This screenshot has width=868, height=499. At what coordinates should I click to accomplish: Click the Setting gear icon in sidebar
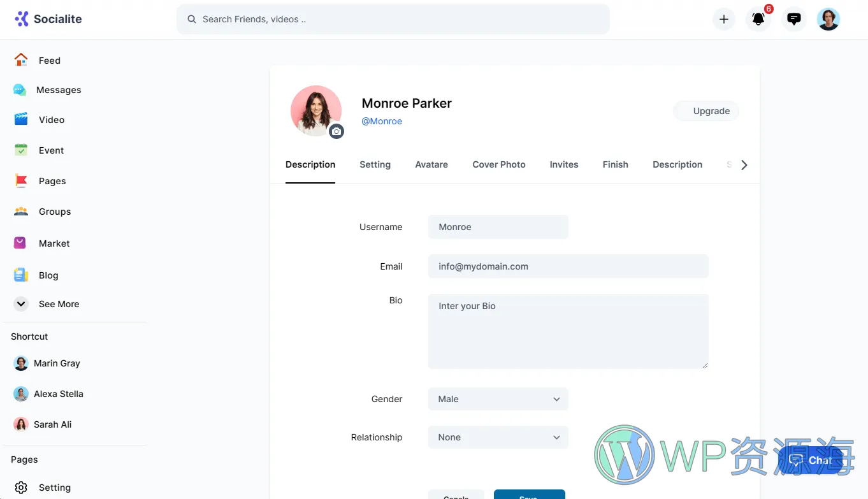pyautogui.click(x=21, y=488)
